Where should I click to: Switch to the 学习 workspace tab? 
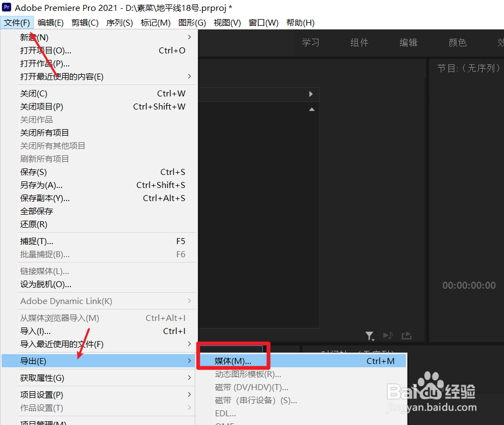click(310, 42)
